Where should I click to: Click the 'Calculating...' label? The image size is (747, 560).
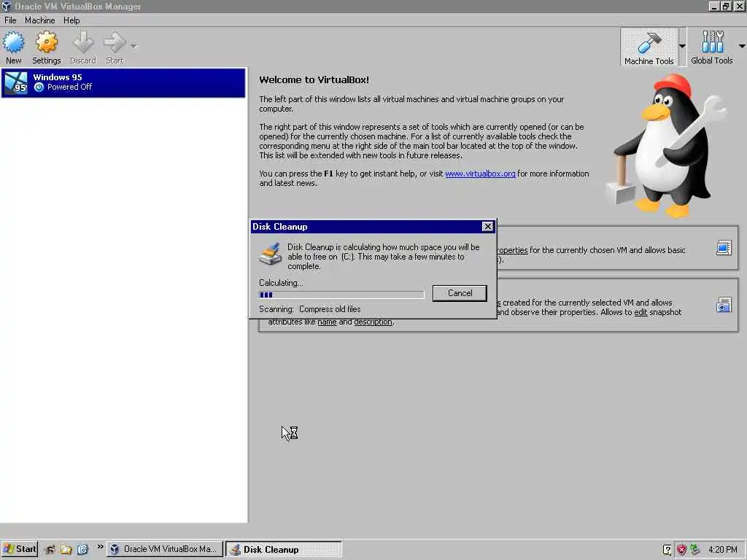tap(281, 283)
